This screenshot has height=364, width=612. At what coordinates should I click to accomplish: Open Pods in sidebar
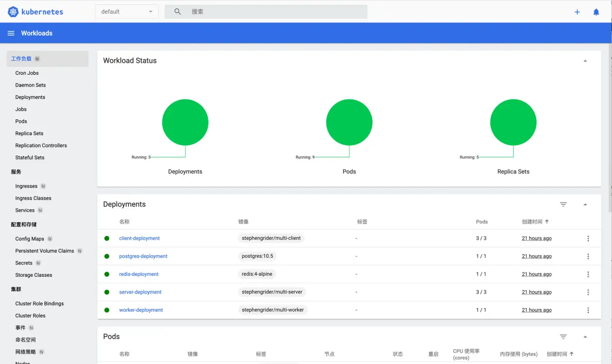pyautogui.click(x=21, y=121)
